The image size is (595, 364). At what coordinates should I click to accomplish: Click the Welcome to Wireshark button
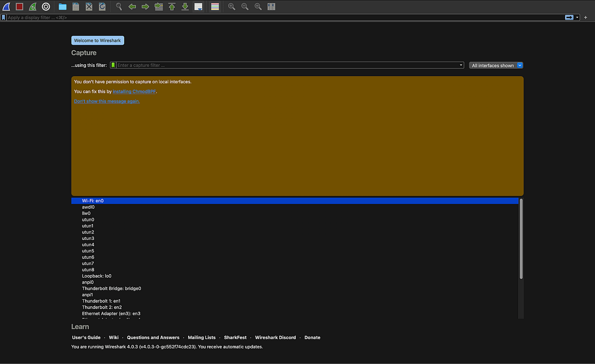point(98,40)
